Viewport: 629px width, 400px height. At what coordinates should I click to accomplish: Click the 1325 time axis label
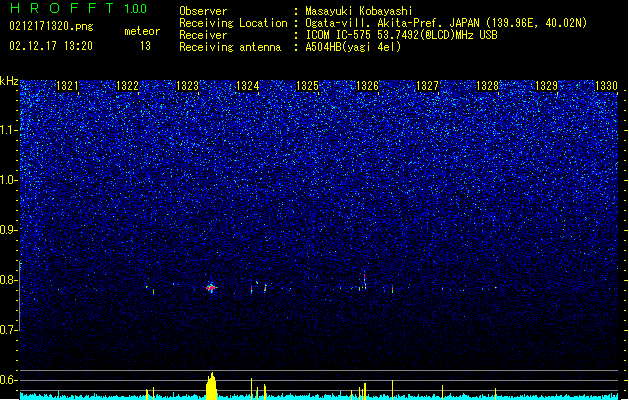pyautogui.click(x=307, y=86)
